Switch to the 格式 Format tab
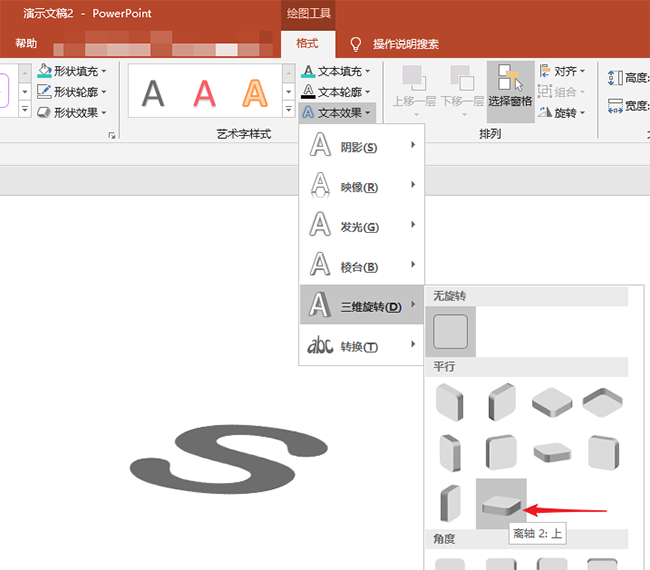650x570 pixels. [x=308, y=44]
